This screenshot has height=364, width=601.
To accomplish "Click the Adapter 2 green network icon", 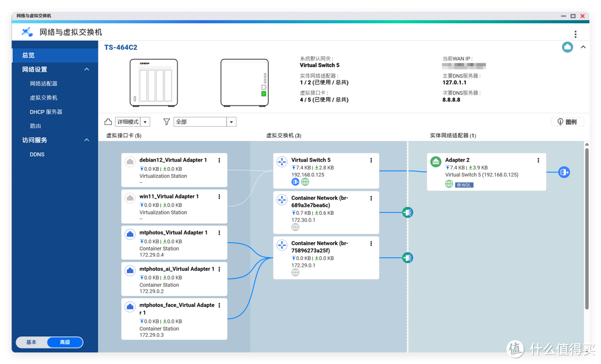I will (x=436, y=162).
